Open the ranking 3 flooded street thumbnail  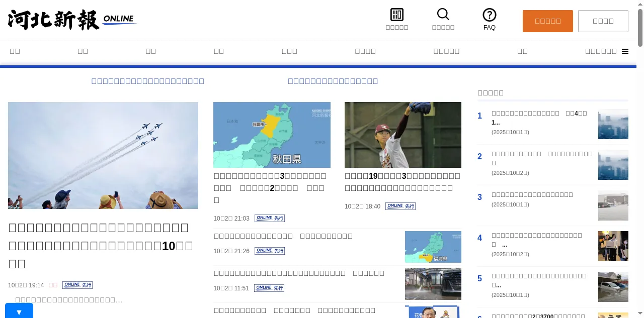613,205
